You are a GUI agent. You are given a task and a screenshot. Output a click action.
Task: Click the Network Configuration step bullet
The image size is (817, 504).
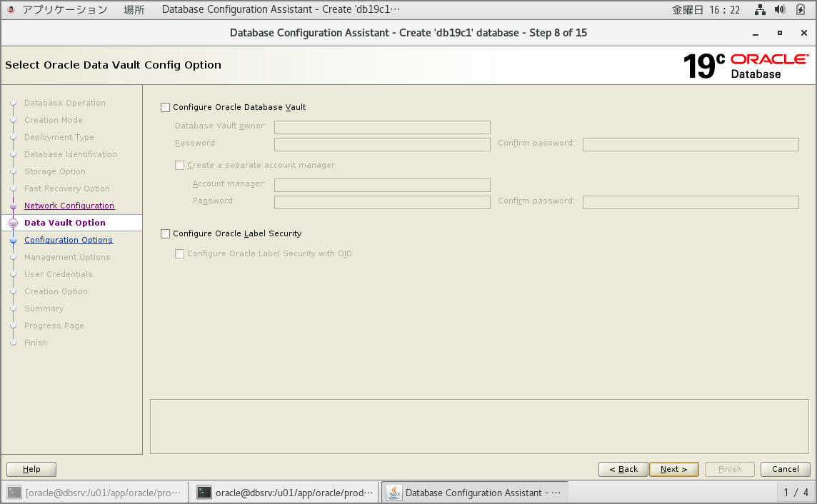tap(13, 206)
